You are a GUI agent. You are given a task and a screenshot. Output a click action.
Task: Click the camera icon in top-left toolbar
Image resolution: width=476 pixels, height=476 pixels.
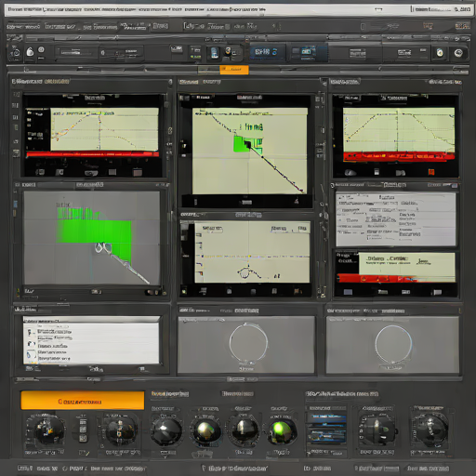click(16, 52)
